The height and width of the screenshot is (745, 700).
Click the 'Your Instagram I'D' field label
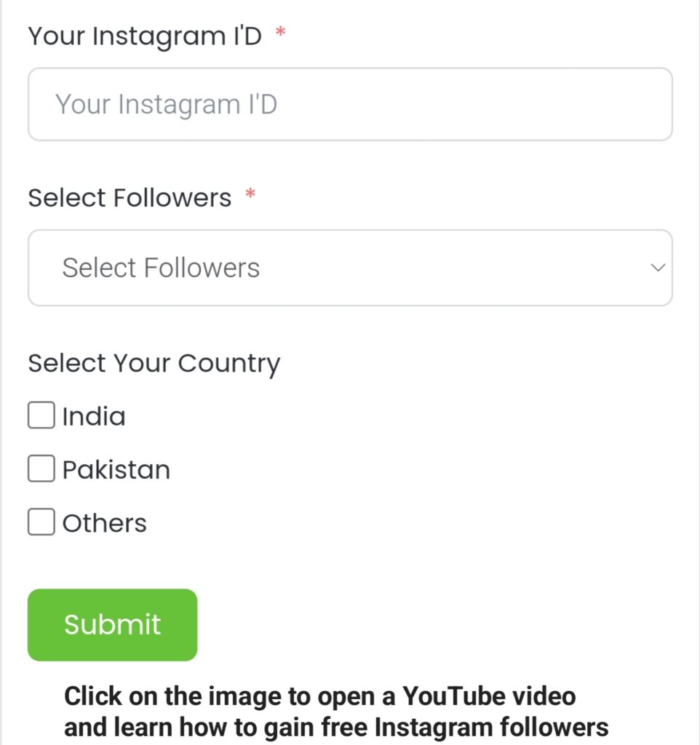tap(144, 35)
